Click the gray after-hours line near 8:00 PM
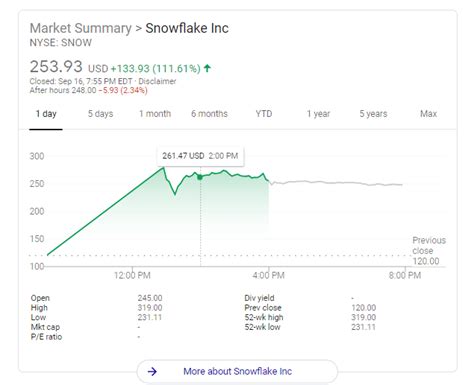The image size is (474, 385). click(x=397, y=184)
